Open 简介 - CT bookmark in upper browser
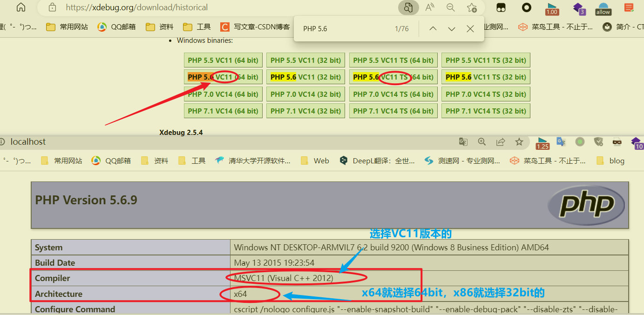This screenshot has height=315, width=644. tap(623, 27)
